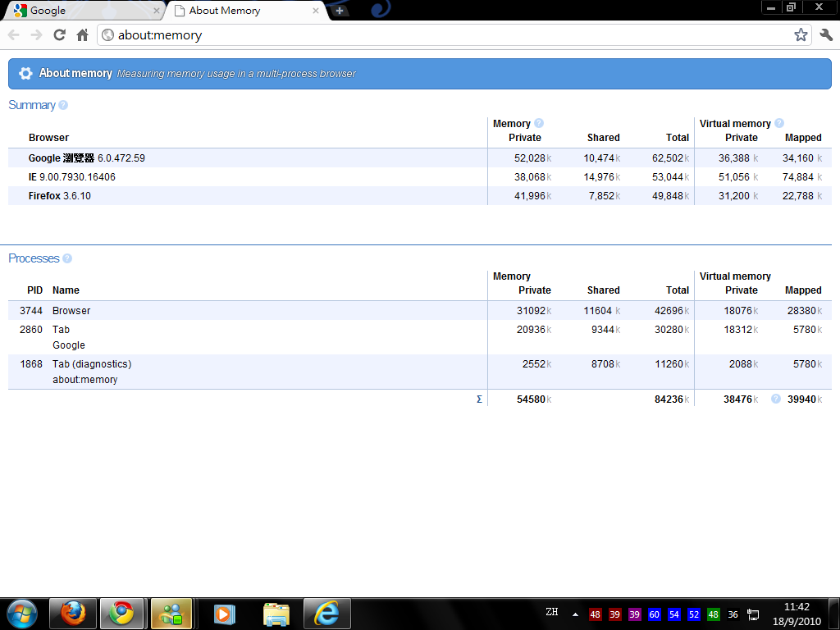Reload the about:memory page

click(59, 34)
